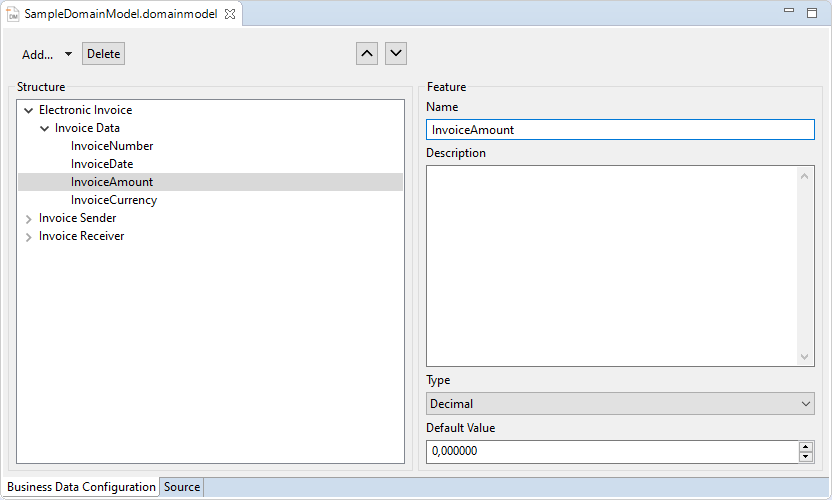832x500 pixels.
Task: Expand the Invoice Sender node
Action: (28, 218)
